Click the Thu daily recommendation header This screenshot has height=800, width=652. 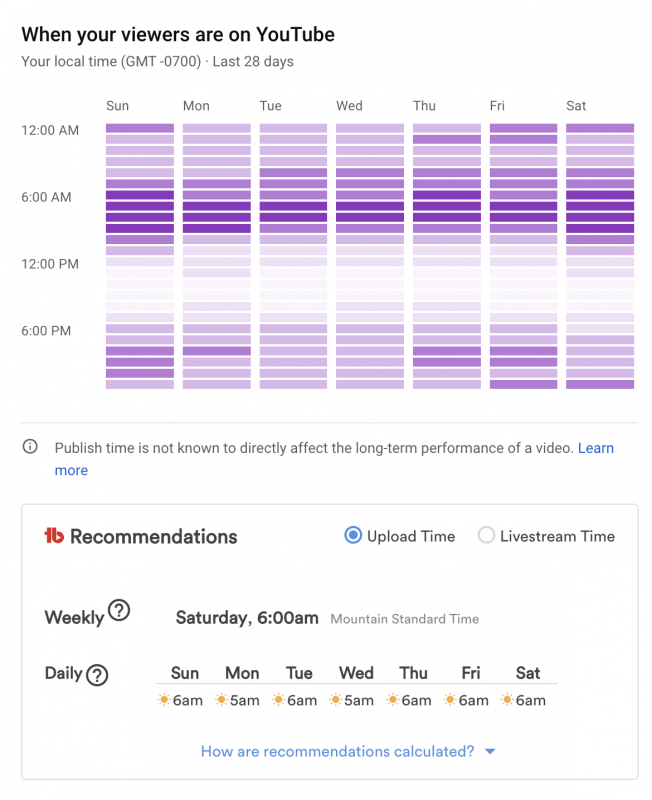click(x=413, y=673)
